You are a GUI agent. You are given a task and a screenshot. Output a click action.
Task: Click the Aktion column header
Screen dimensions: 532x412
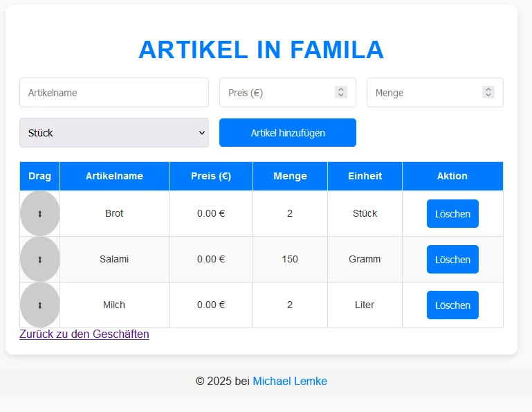pos(452,176)
